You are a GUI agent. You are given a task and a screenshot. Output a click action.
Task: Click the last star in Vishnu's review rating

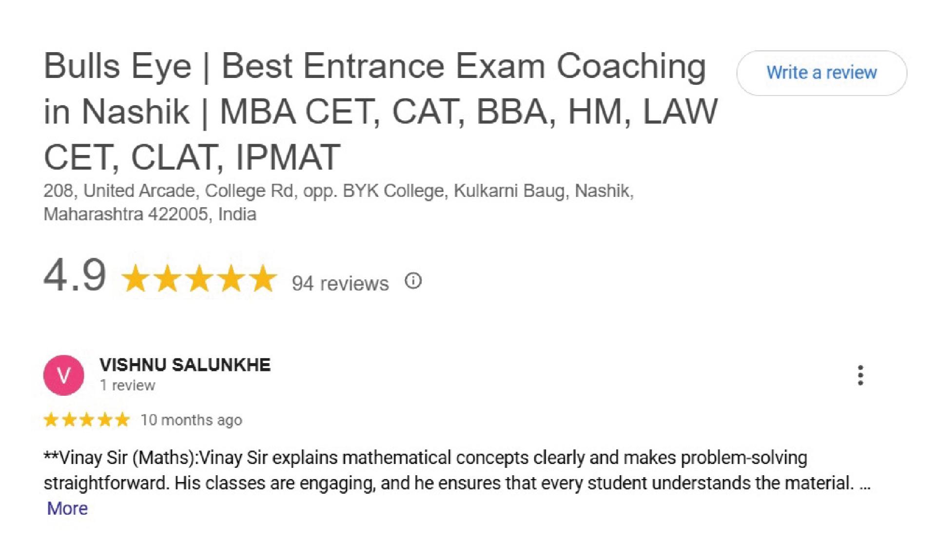[122, 420]
